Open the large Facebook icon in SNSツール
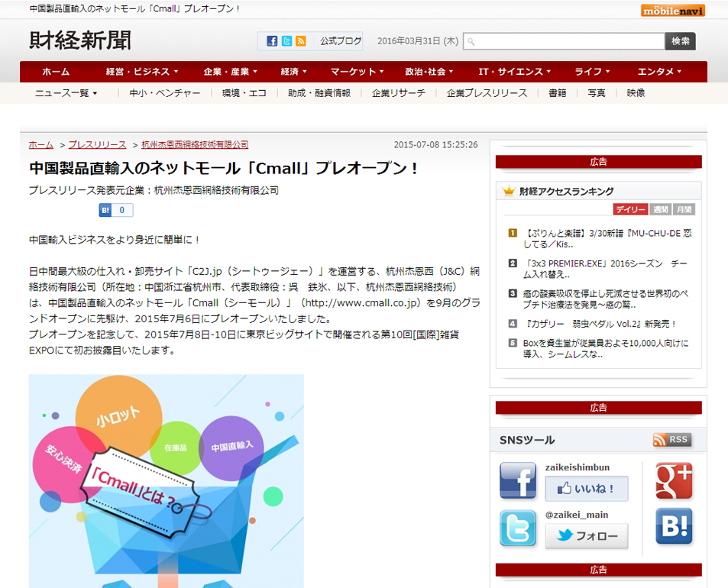This screenshot has height=588, width=728. (518, 480)
